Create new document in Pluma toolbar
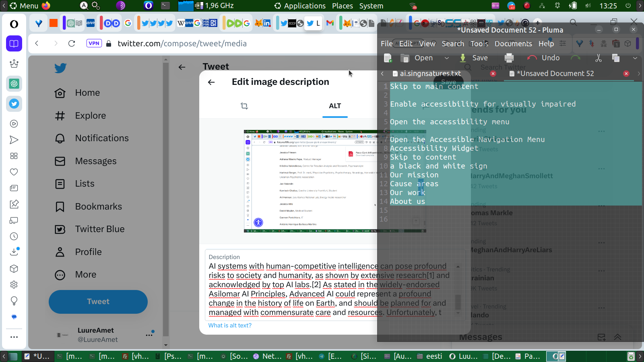The image size is (644, 362). click(x=388, y=58)
